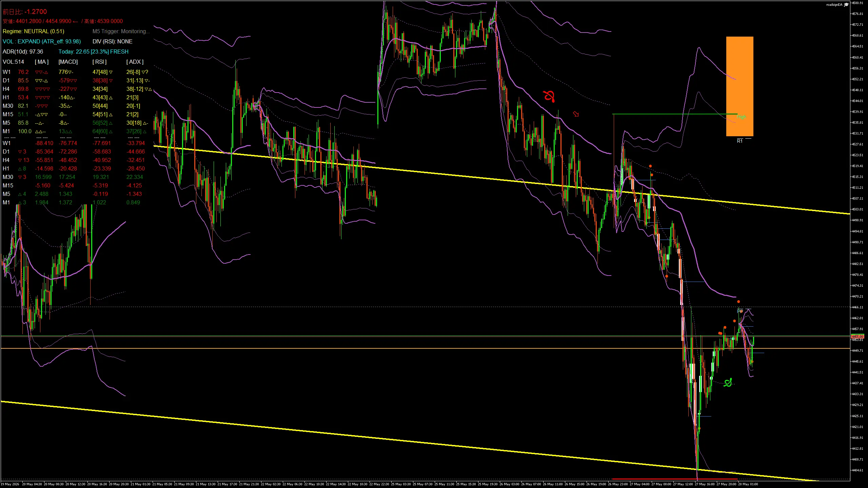The image size is (868, 488).
Task: Select the red down-right arrow marker
Action: 576,114
